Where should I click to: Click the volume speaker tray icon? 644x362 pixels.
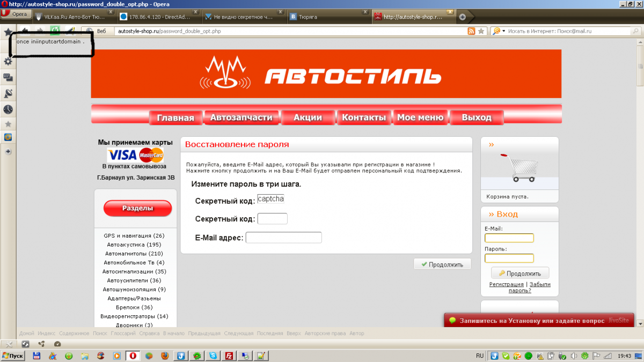(575, 356)
